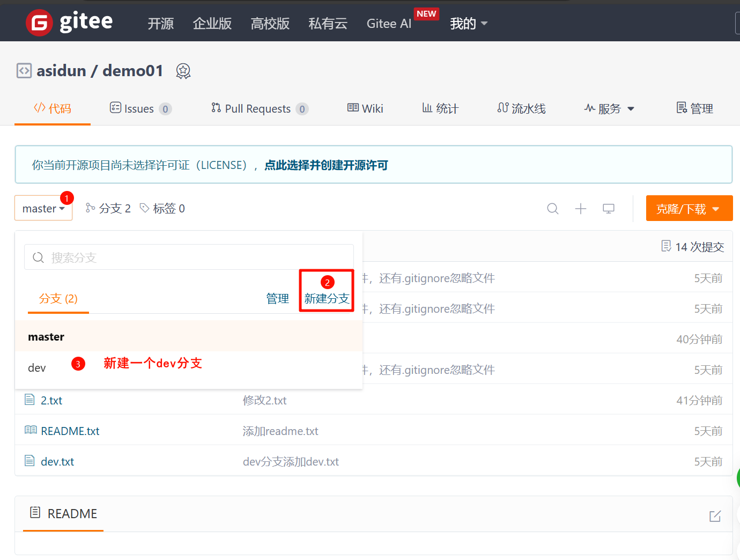Click the commits icon near 14 次提交
This screenshot has width=740, height=560.
[666, 246]
